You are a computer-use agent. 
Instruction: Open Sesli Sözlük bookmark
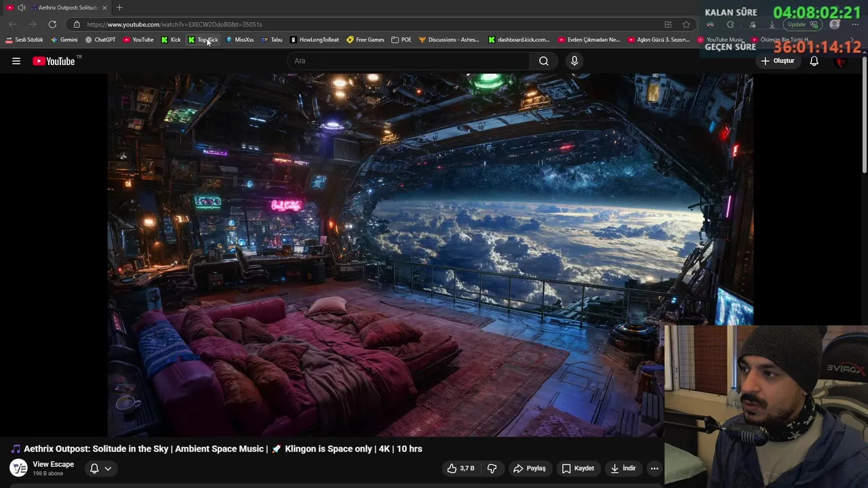[24, 40]
